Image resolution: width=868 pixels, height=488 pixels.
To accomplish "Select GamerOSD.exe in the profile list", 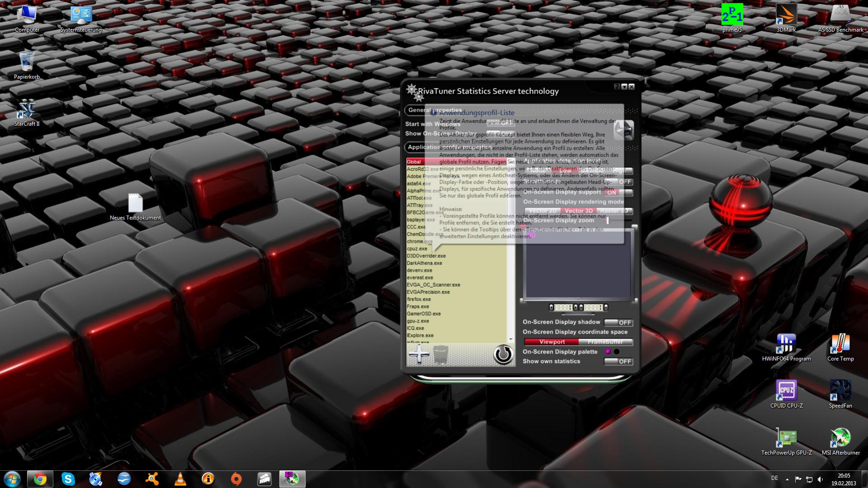I will (x=456, y=314).
